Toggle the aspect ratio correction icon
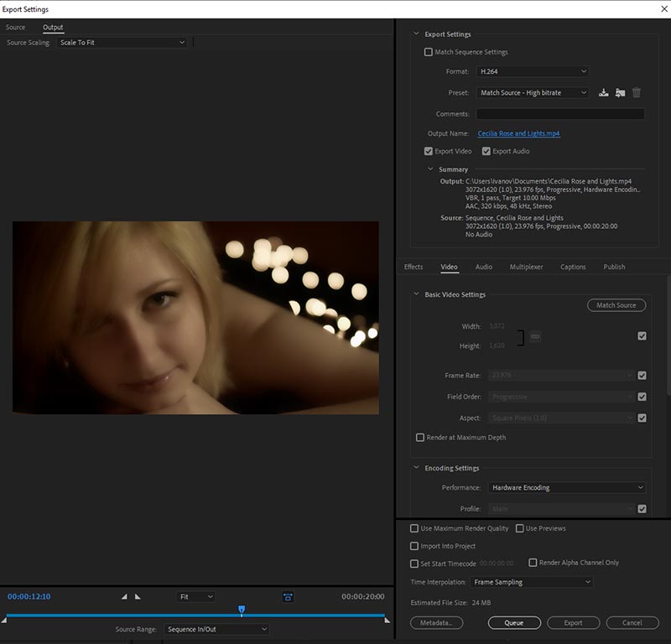The image size is (671, 644). 288,596
